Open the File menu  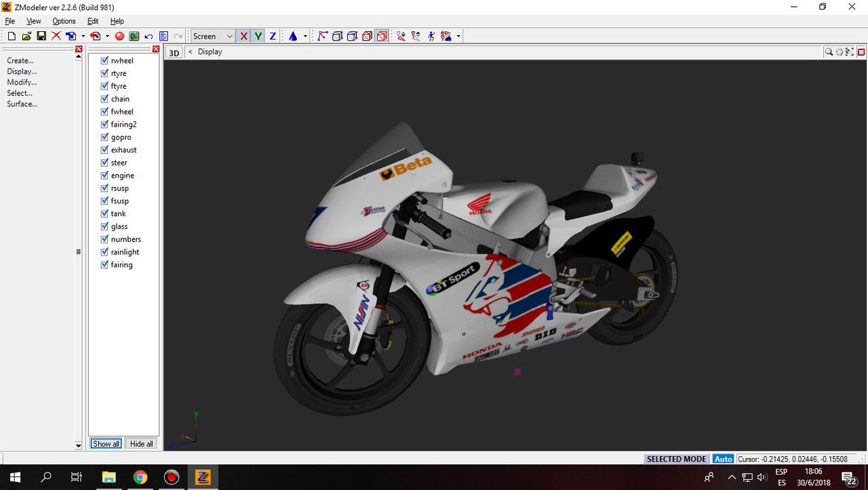(10, 21)
